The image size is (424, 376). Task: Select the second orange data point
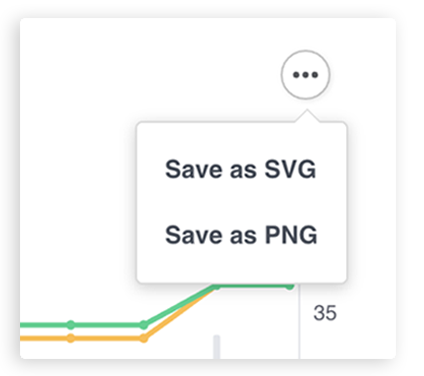(x=144, y=338)
